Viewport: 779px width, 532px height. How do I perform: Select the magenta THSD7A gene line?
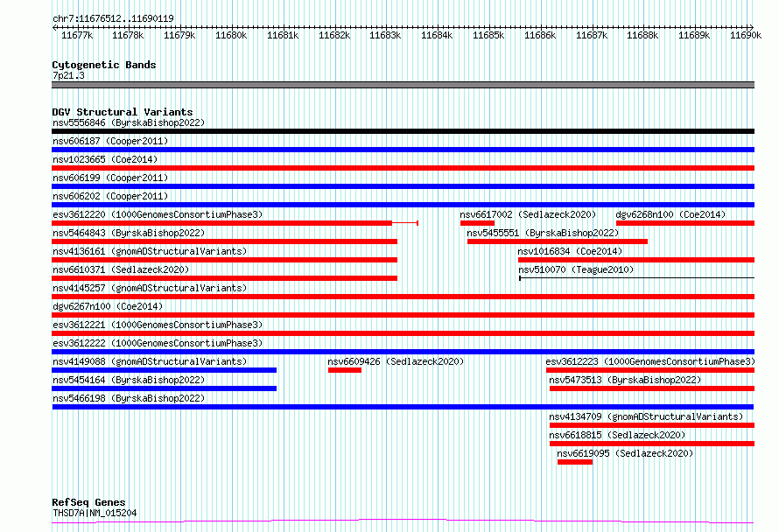click(403, 521)
